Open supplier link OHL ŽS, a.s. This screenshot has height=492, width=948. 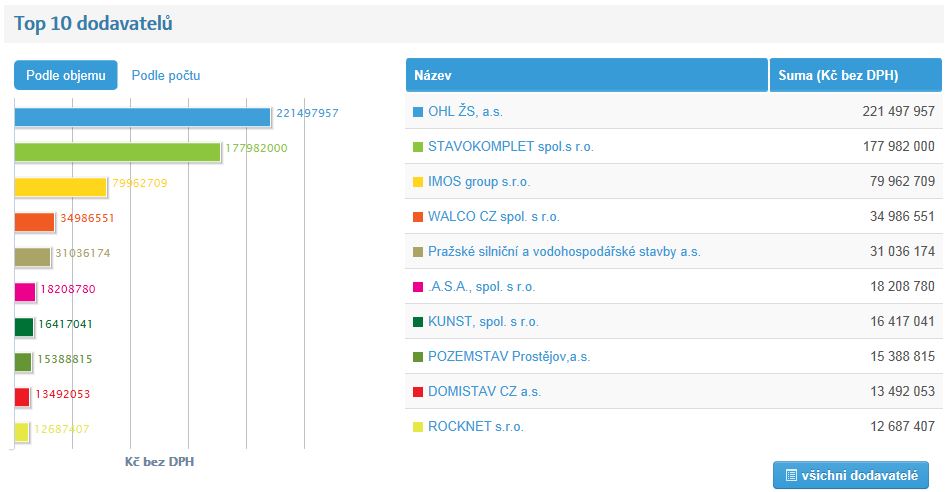(465, 112)
